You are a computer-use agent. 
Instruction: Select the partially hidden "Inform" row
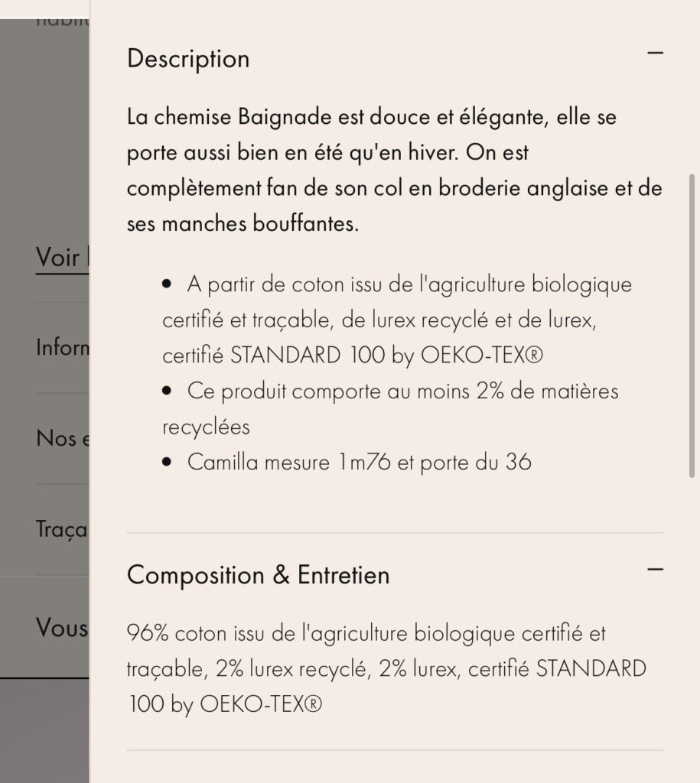pos(63,348)
